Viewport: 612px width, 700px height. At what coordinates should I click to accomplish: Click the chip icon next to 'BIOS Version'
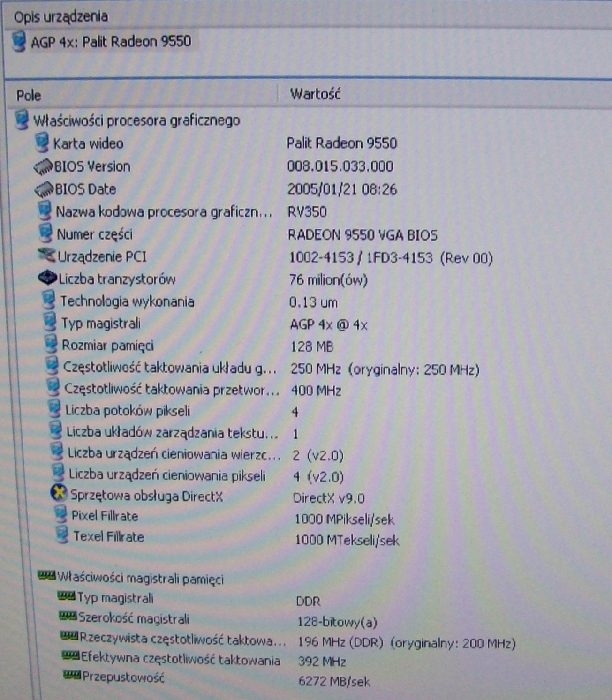tap(43, 166)
